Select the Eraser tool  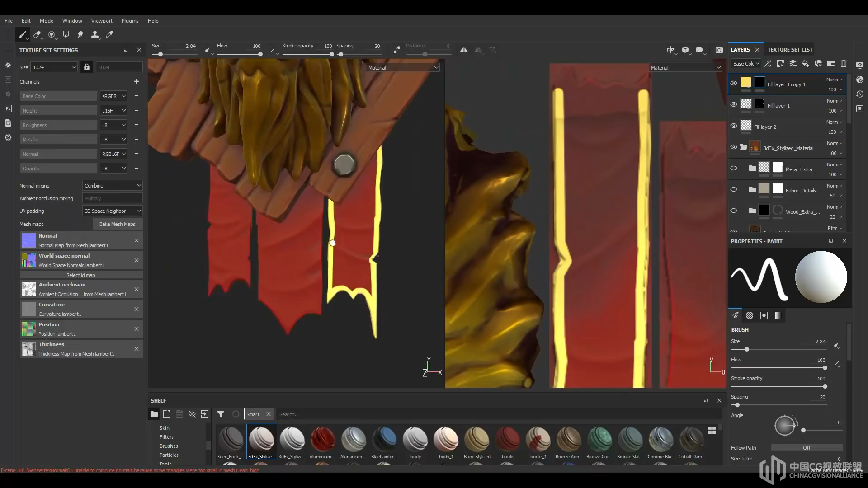click(37, 34)
